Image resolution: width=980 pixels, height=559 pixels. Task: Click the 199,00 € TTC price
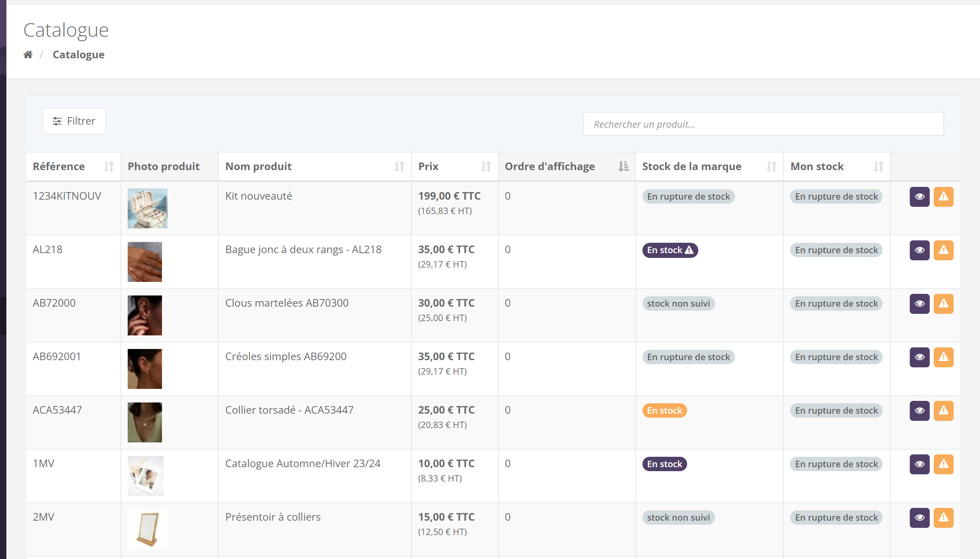(449, 196)
